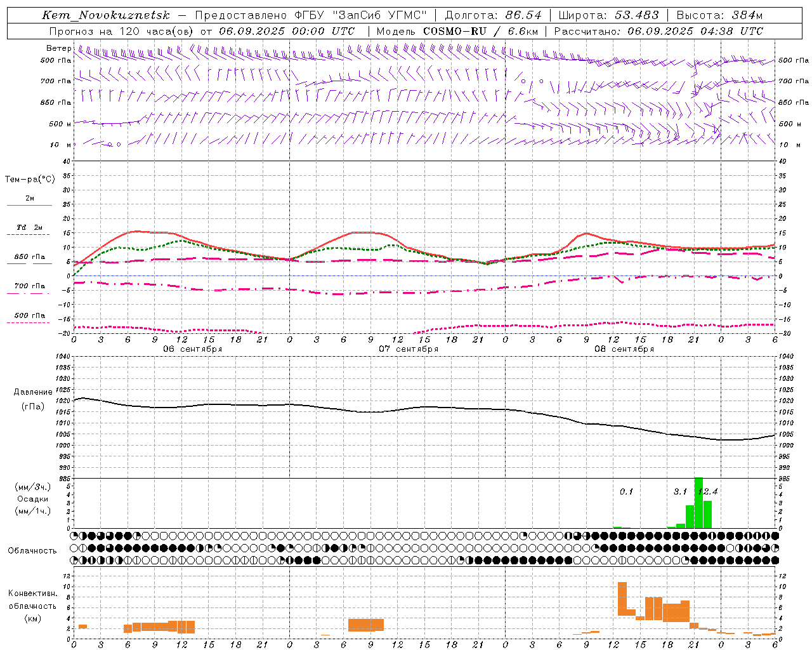Click the 'Td 2м' dew point legend label
Viewport: 812px width, 650px height.
tap(30, 227)
